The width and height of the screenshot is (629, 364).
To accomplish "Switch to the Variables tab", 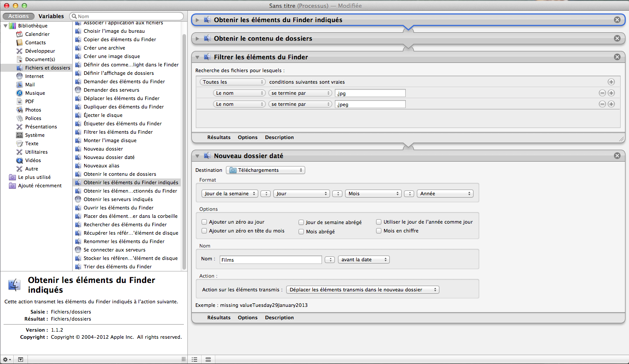I will (51, 16).
